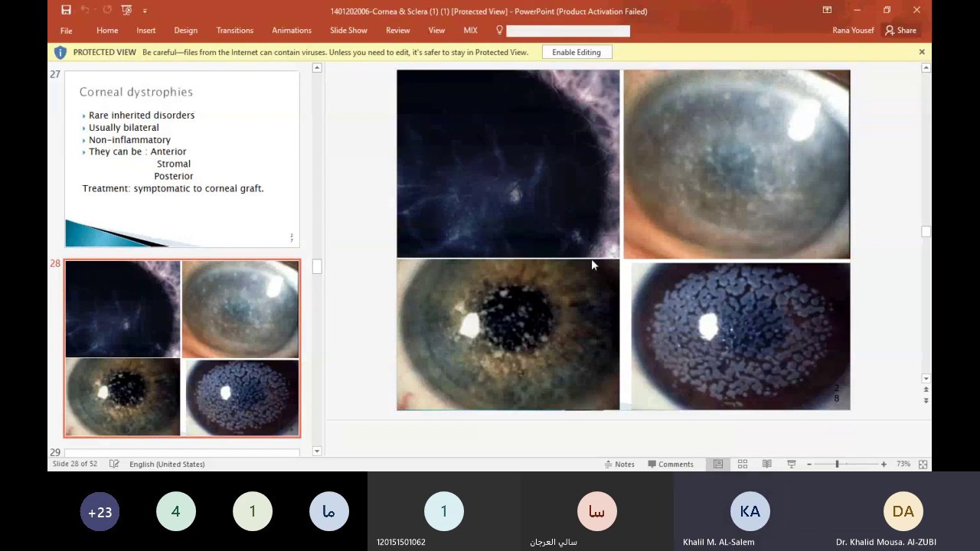Click Fit slide to current window icon
This screenshot has width=980, height=551.
(x=923, y=464)
